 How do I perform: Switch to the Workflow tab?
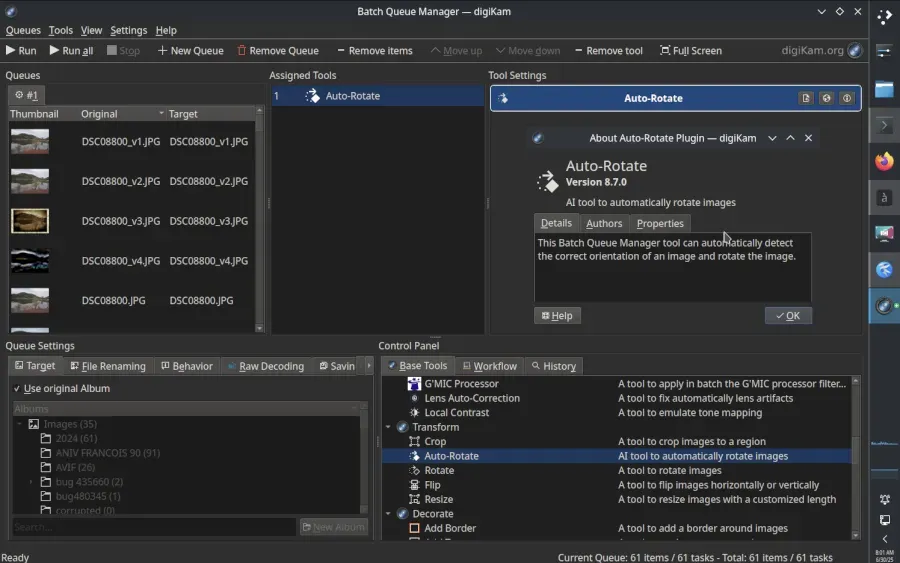(x=490, y=366)
